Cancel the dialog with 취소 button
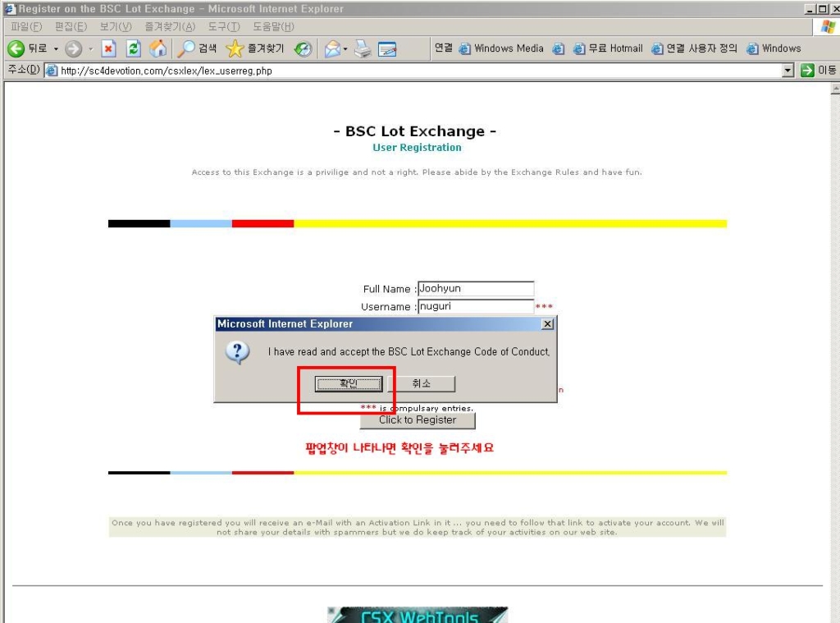 (422, 383)
